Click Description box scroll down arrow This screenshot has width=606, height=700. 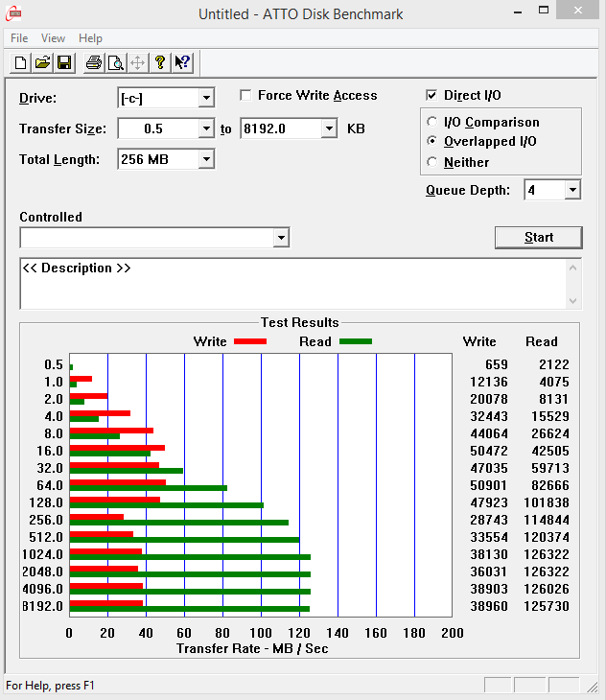point(573,301)
